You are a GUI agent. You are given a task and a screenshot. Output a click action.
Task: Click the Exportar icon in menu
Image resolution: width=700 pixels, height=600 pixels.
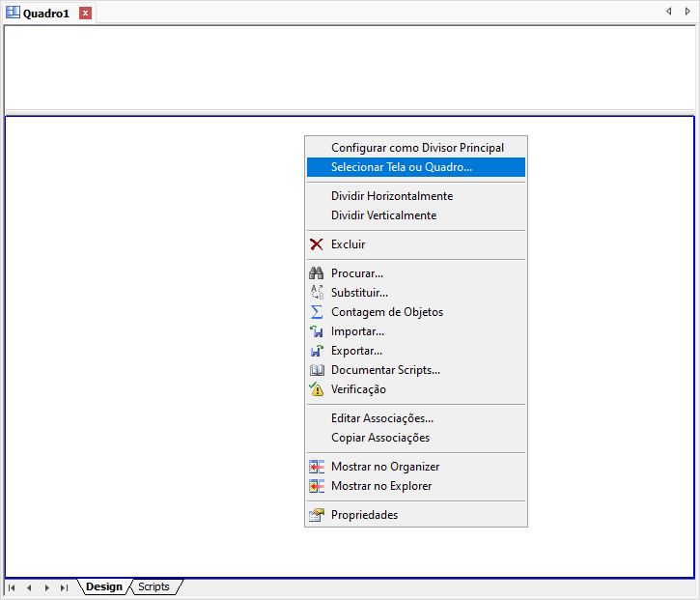pyautogui.click(x=316, y=351)
